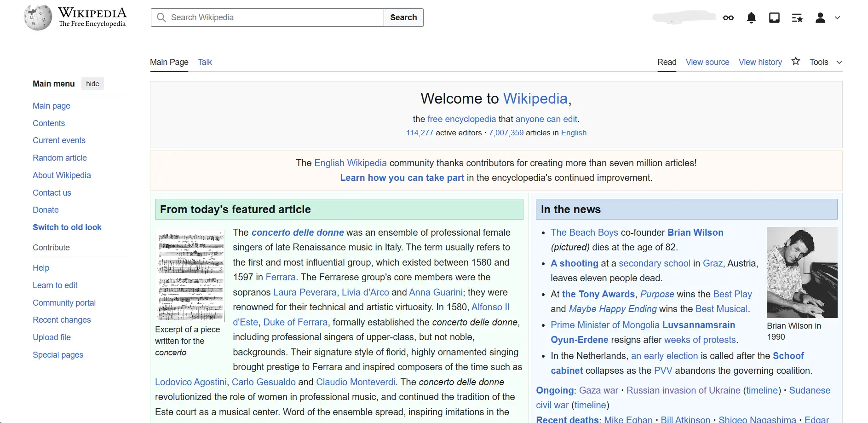This screenshot has width=868, height=423.
Task: Open Lodovico Agostini link
Action: (191, 382)
